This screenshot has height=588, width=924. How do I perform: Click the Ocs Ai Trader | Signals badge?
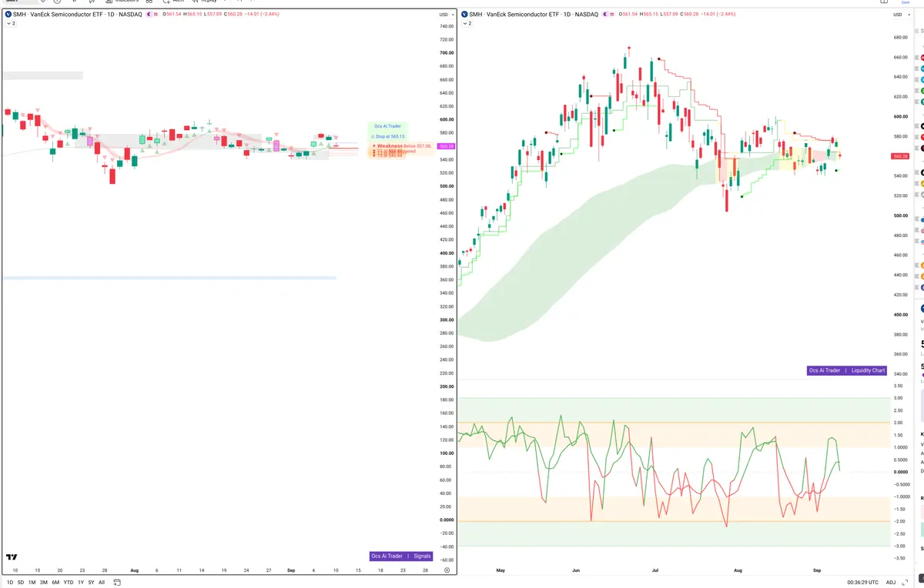(401, 556)
